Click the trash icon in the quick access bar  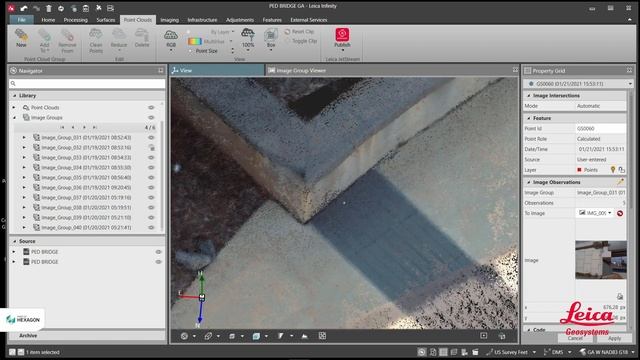(x=49, y=8)
